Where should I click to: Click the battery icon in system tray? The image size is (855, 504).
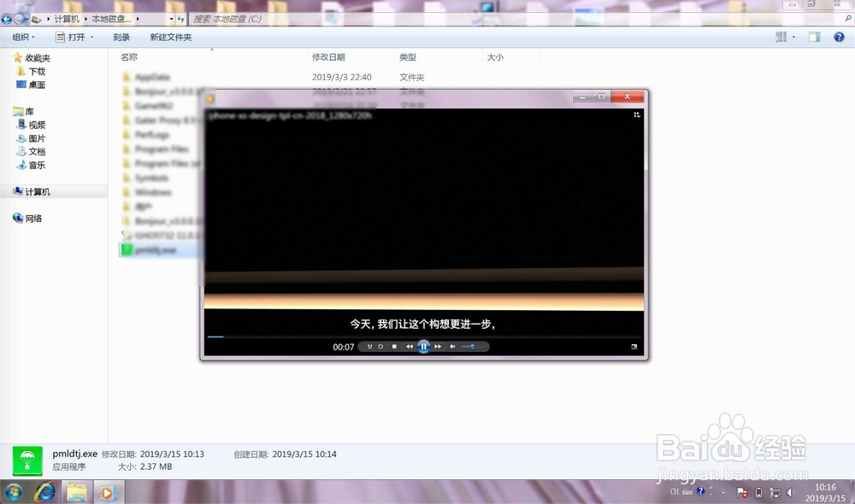pyautogui.click(x=758, y=493)
